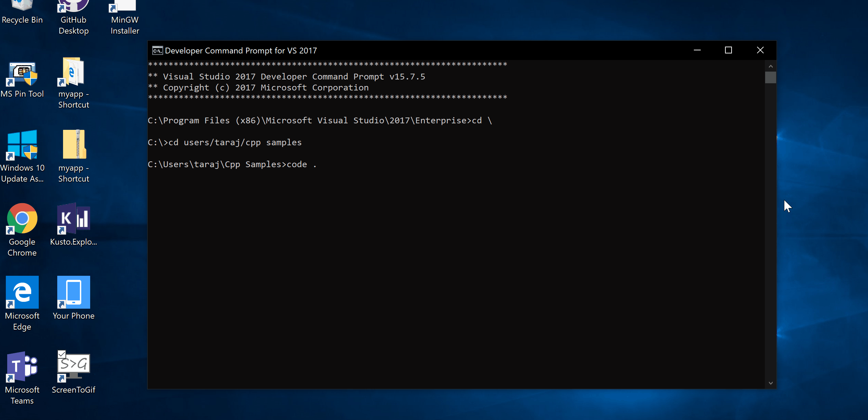Open the Your Phone app

pos(73,292)
